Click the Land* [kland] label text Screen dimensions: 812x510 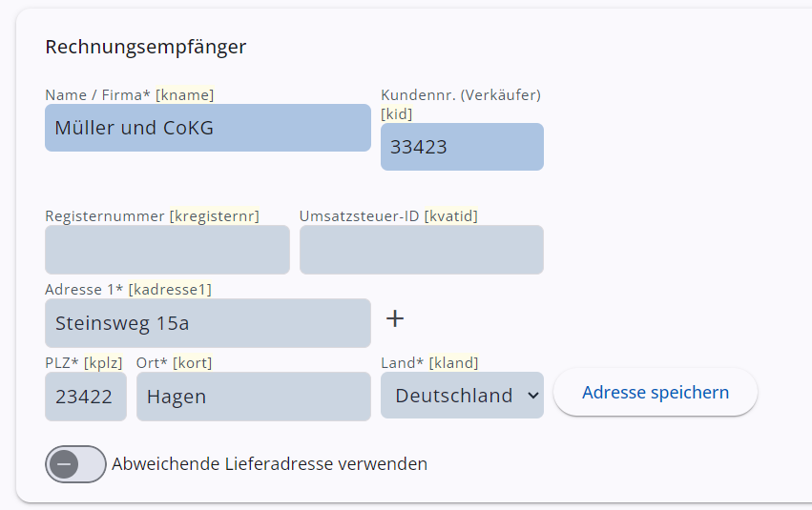click(429, 362)
